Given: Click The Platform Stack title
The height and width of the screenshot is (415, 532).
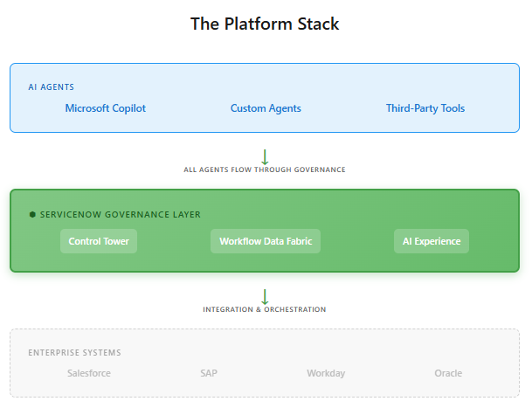Looking at the screenshot, I should coord(265,24).
